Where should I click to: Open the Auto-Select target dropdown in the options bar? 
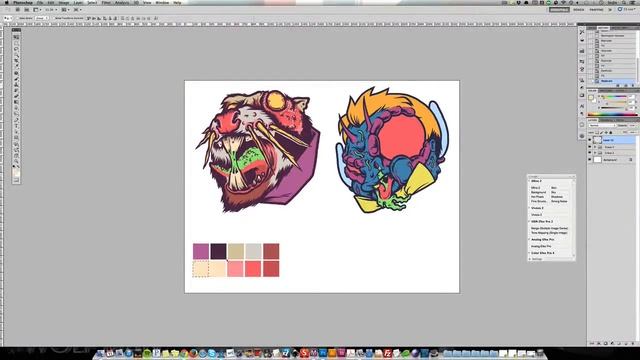click(x=42, y=18)
